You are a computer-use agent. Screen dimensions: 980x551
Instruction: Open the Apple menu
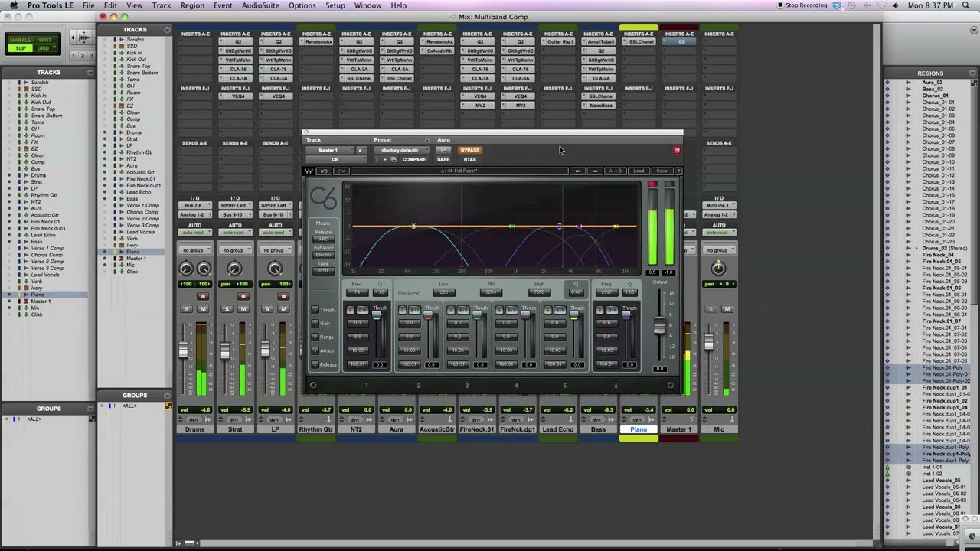[x=13, y=5]
